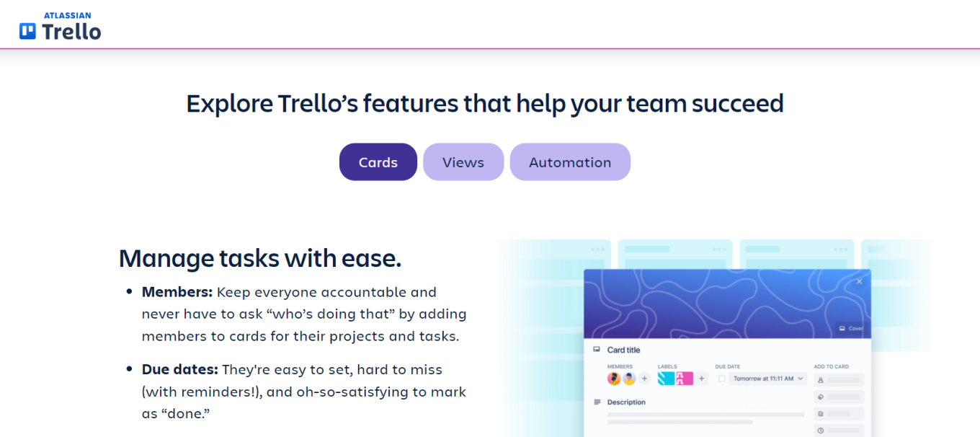Switch to the Views tab
The width and height of the screenshot is (980, 437).
tap(463, 162)
